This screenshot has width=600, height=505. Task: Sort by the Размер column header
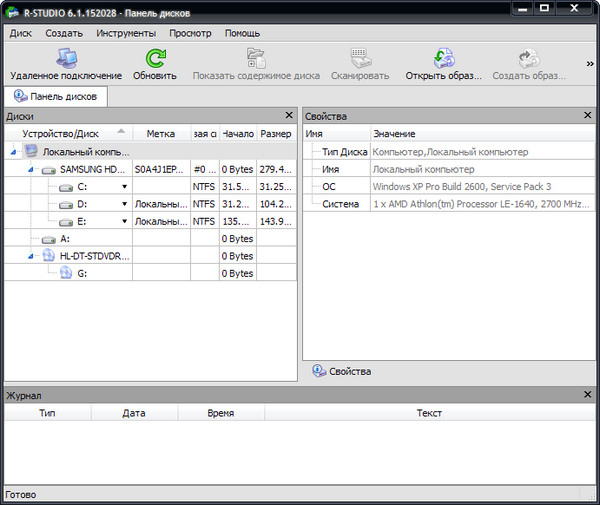tap(275, 133)
